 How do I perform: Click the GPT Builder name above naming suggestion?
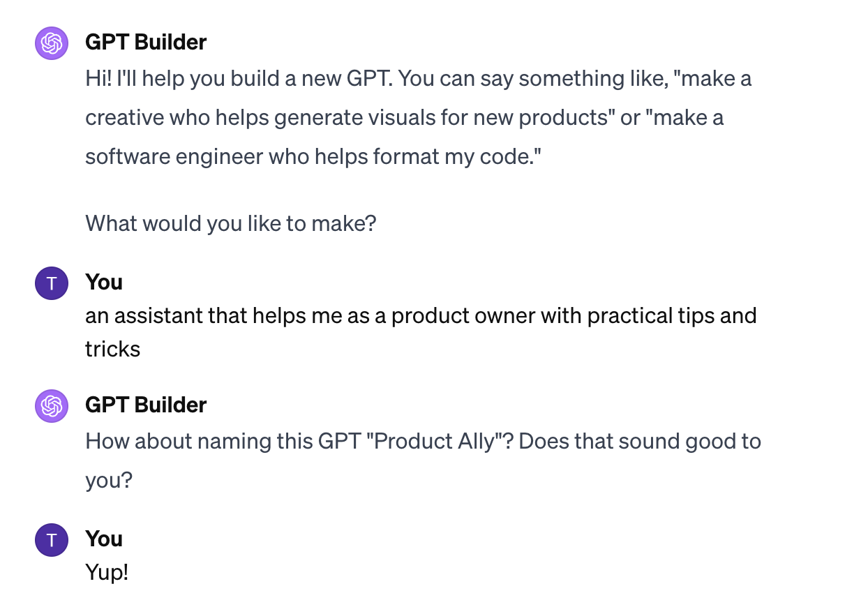tap(146, 405)
